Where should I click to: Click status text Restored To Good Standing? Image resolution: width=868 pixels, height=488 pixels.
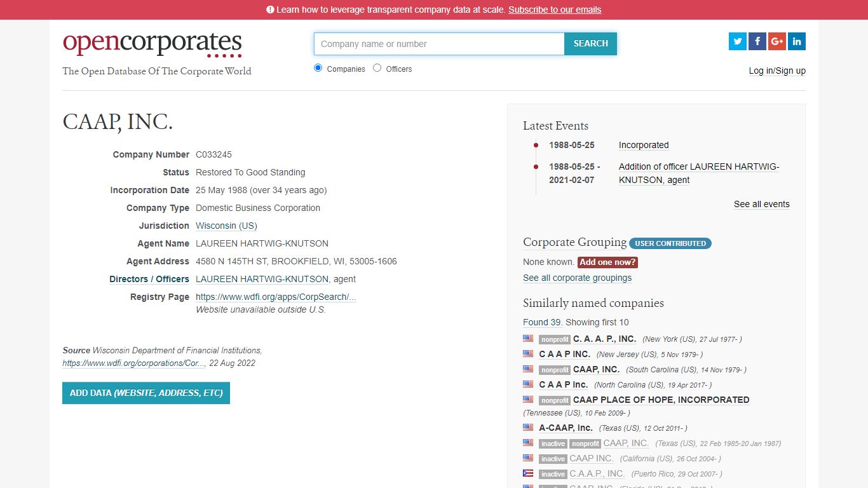tap(250, 172)
